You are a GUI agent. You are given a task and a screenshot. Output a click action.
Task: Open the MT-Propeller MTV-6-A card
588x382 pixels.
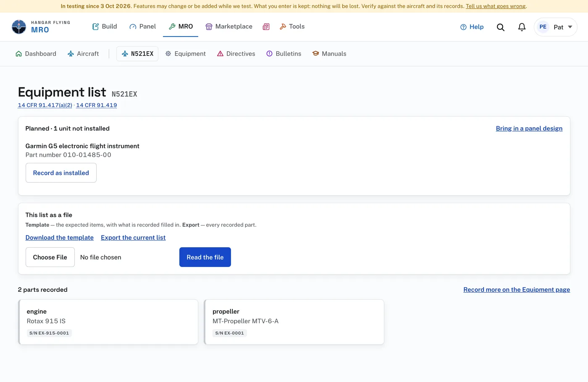[294, 322]
